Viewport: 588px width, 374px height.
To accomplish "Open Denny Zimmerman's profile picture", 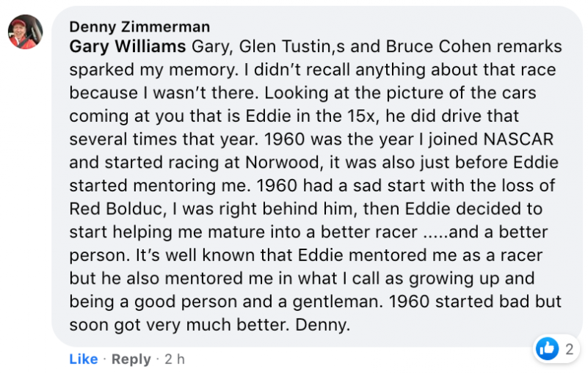I will pyautogui.click(x=25, y=32).
